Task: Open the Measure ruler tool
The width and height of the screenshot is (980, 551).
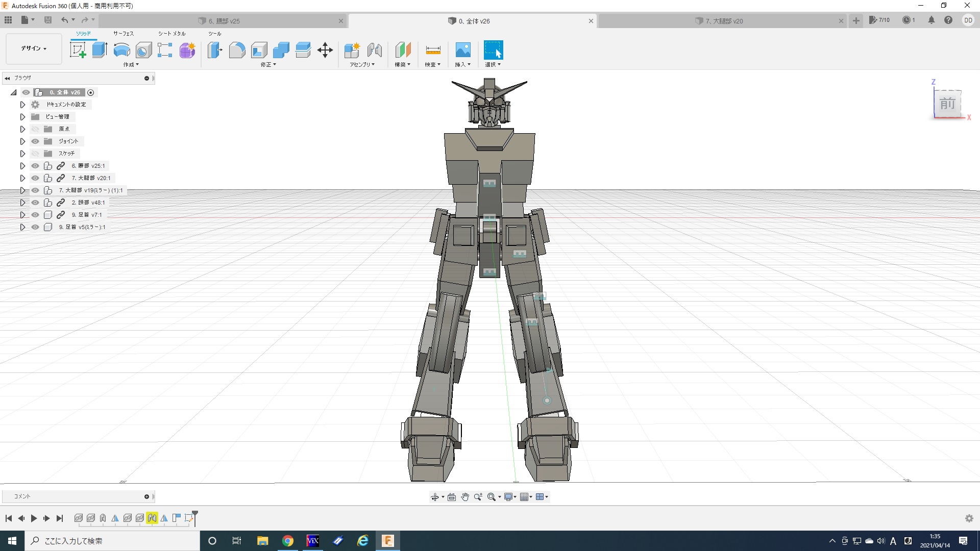Action: [433, 50]
